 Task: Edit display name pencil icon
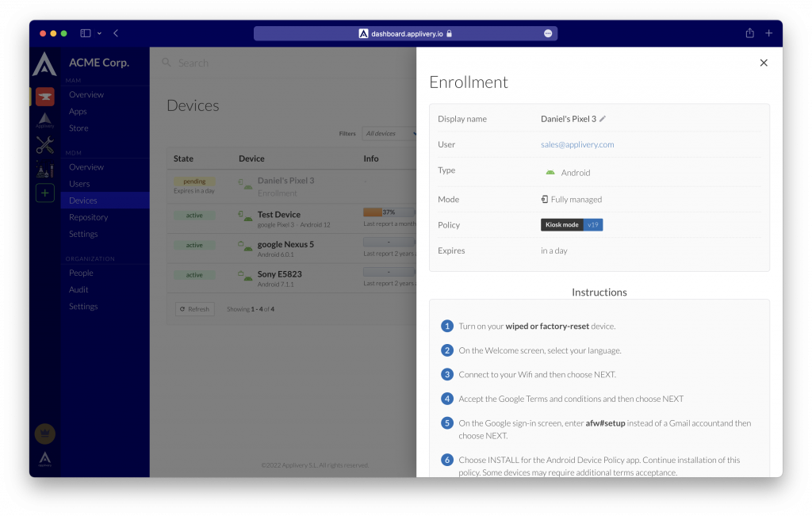coord(603,119)
